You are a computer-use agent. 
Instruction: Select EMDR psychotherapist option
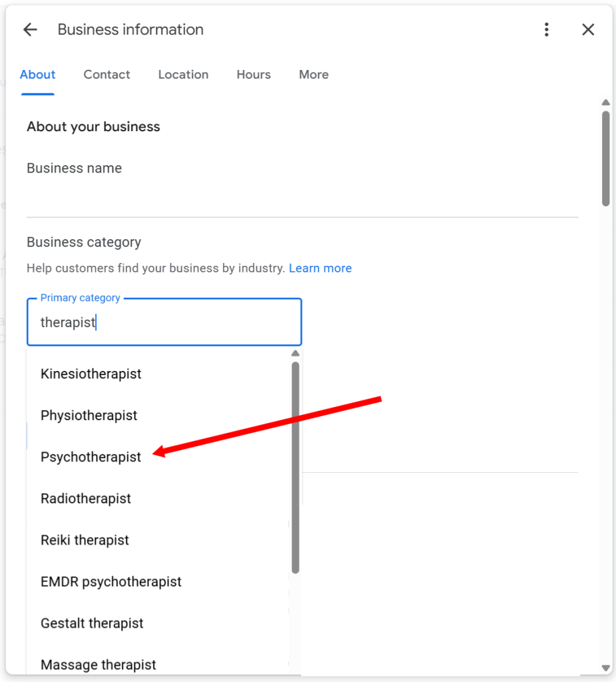[x=111, y=581]
